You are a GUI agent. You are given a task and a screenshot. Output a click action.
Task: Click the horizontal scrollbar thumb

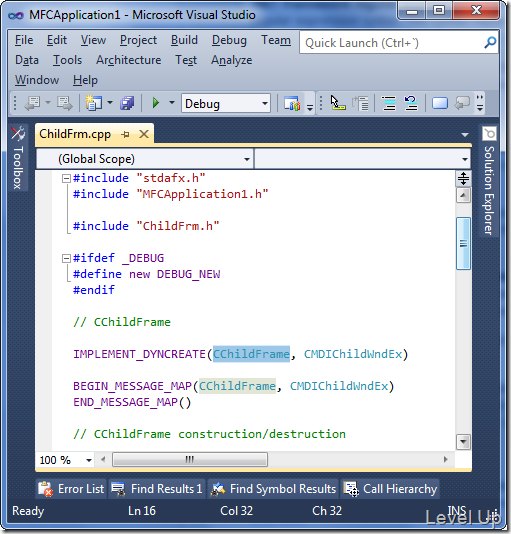tap(190, 460)
